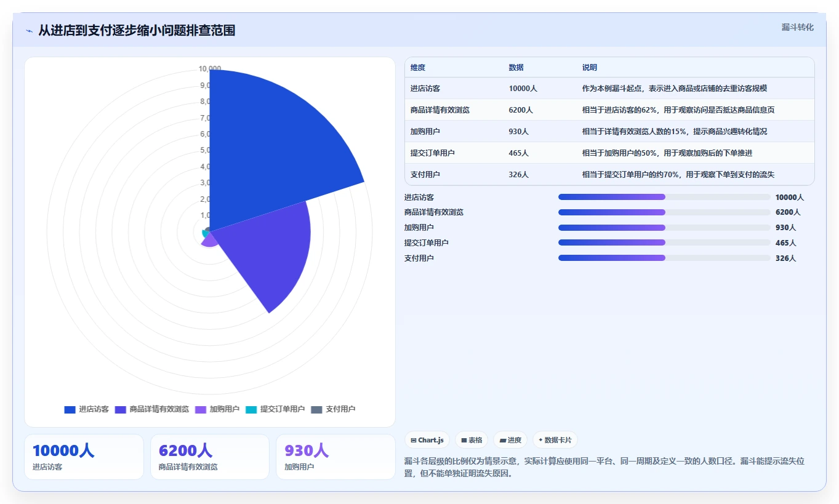The width and height of the screenshot is (839, 504).
Task: Toggle 进店访客 legend swatch under the chart
Action: [x=70, y=409]
